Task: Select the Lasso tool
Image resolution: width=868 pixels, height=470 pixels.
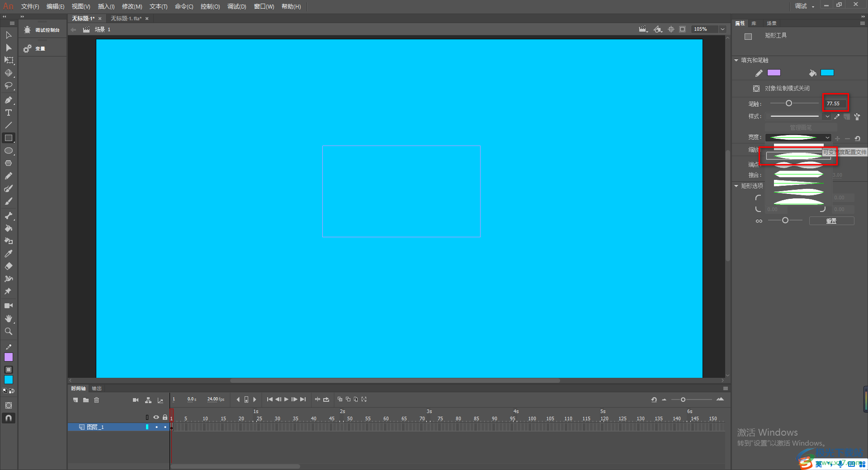Action: pos(9,85)
